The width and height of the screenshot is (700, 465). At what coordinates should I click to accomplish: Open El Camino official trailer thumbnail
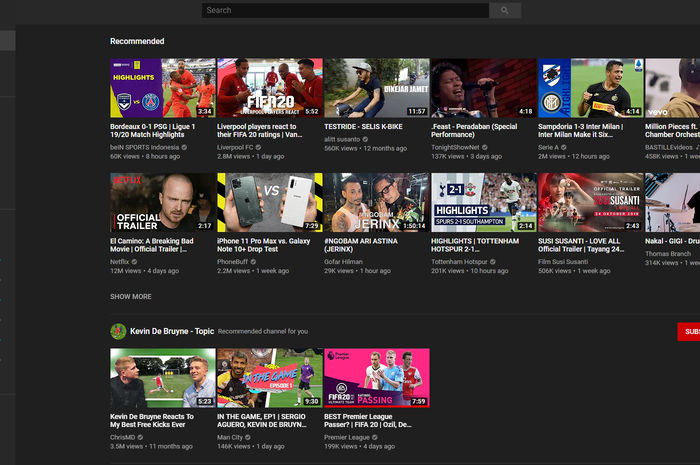[162, 203]
